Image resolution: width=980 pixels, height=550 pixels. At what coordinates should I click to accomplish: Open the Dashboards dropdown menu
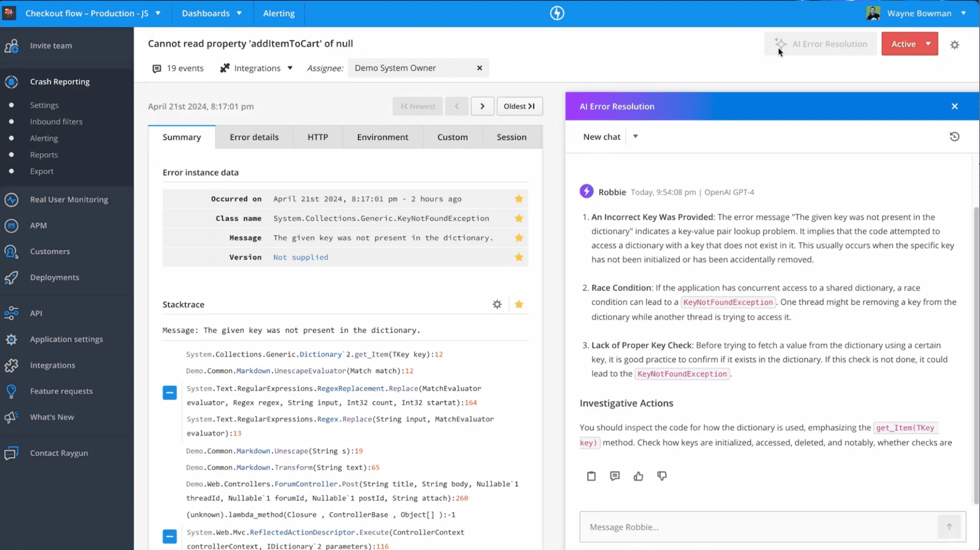coord(212,13)
